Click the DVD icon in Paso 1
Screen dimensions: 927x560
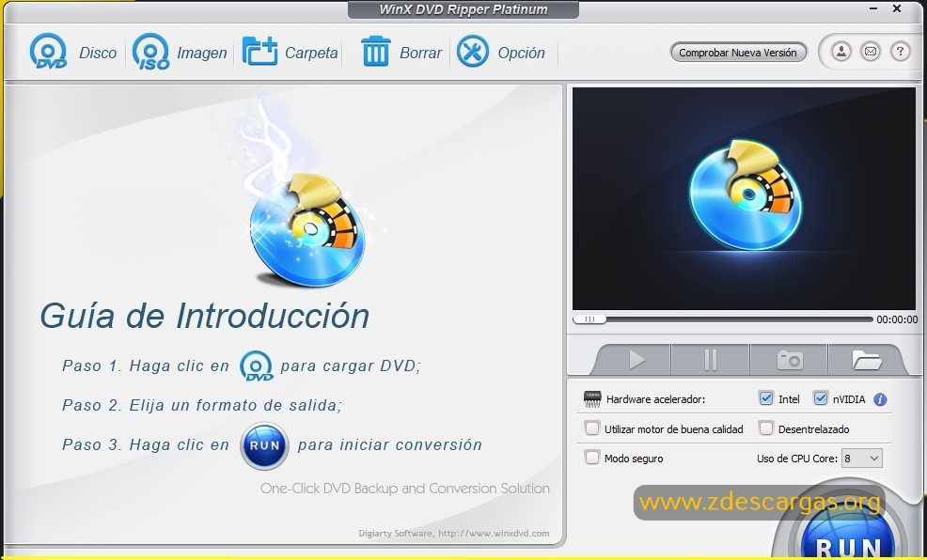tap(256, 366)
